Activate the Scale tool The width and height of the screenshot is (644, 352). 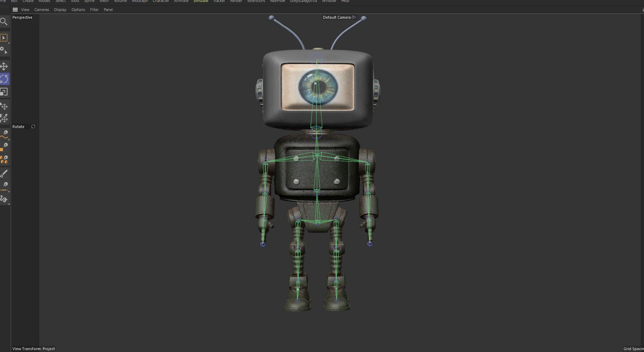tap(4, 92)
